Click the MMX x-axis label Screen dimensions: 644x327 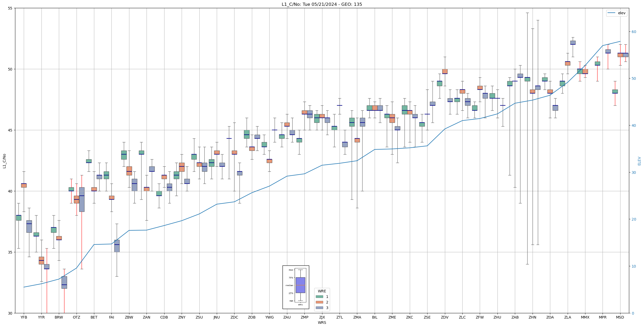click(585, 317)
